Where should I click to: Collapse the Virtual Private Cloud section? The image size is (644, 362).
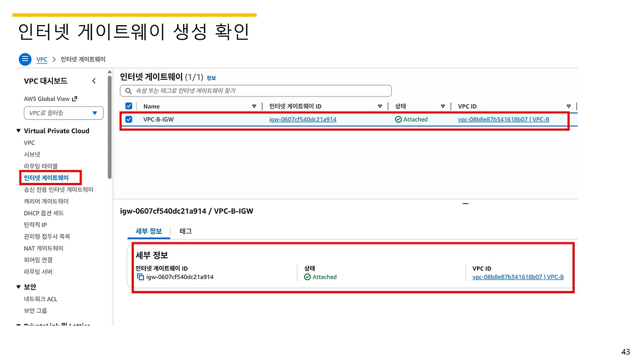tap(19, 131)
